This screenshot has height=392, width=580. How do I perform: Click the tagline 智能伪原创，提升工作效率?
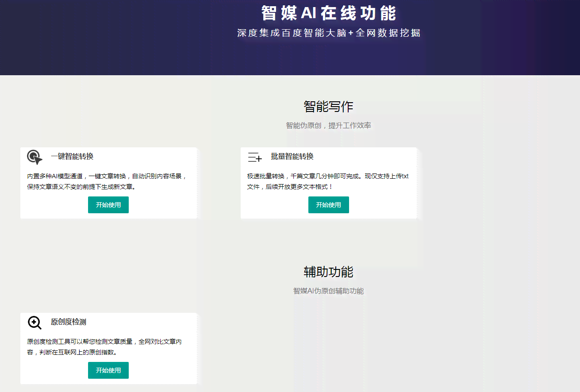pyautogui.click(x=328, y=126)
